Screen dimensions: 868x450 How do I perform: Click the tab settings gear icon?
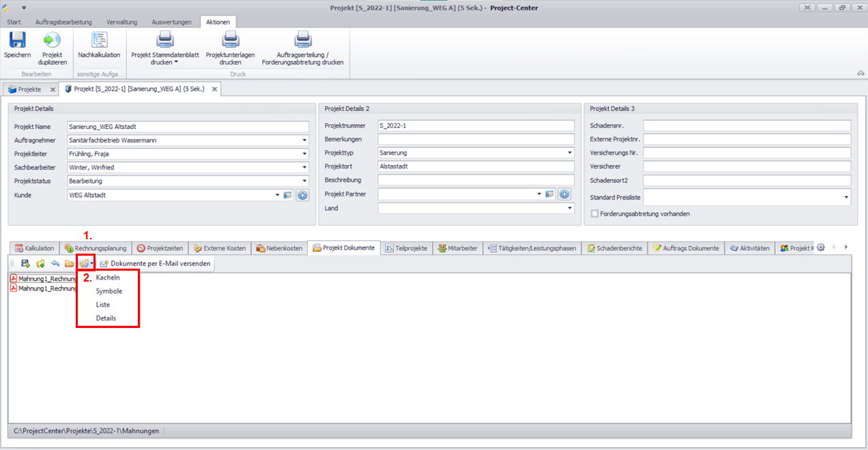click(821, 247)
